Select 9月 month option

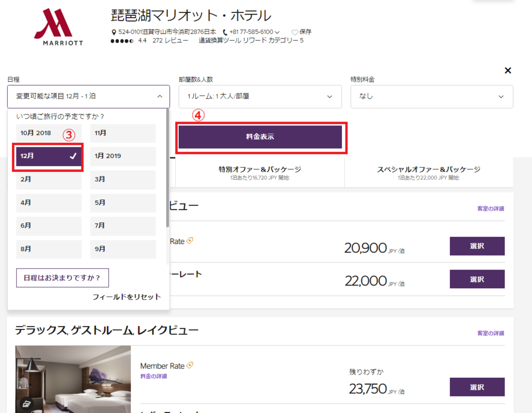pos(123,249)
